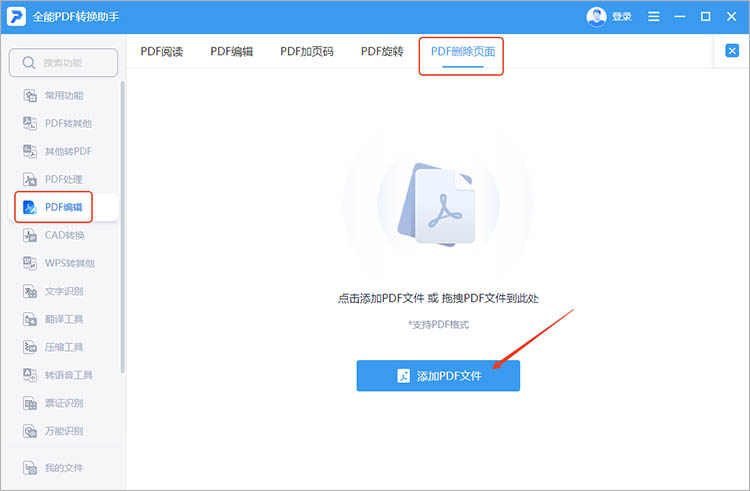Select the PDF删除页面 tab
This screenshot has width=750, height=491.
point(463,52)
